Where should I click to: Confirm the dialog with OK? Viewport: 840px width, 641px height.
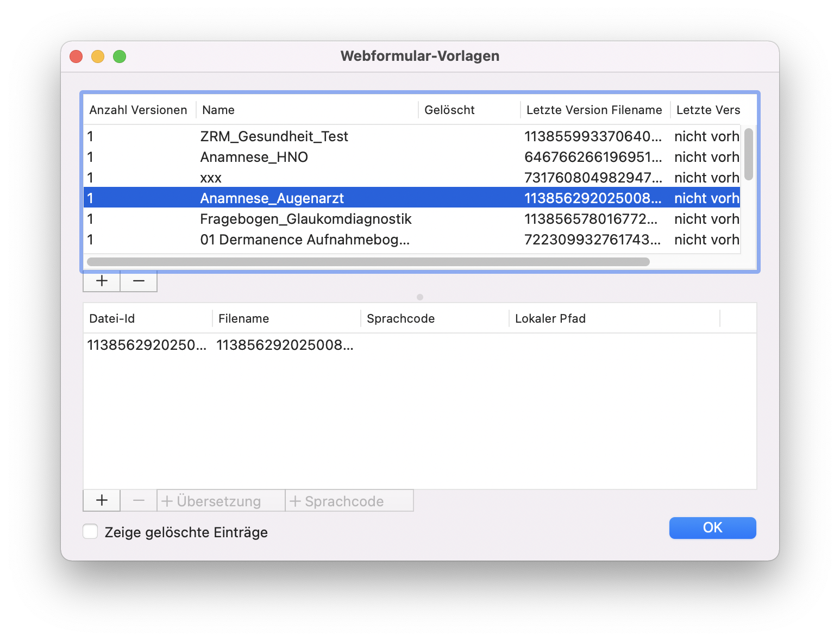[712, 527]
